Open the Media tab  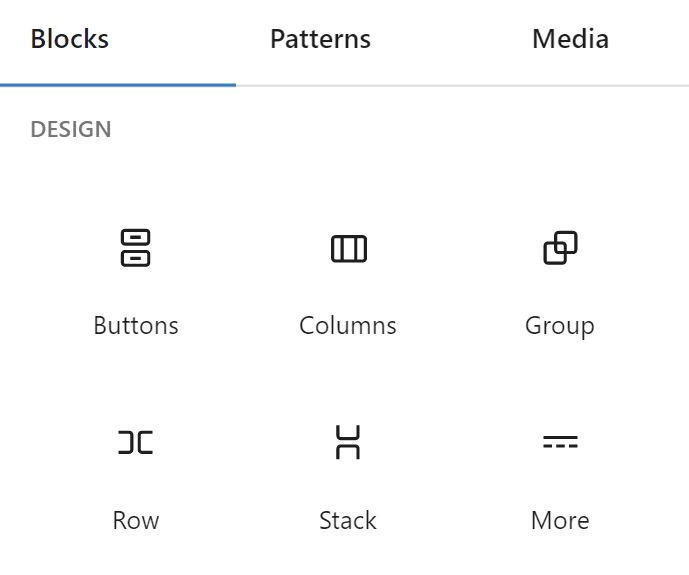tap(570, 39)
